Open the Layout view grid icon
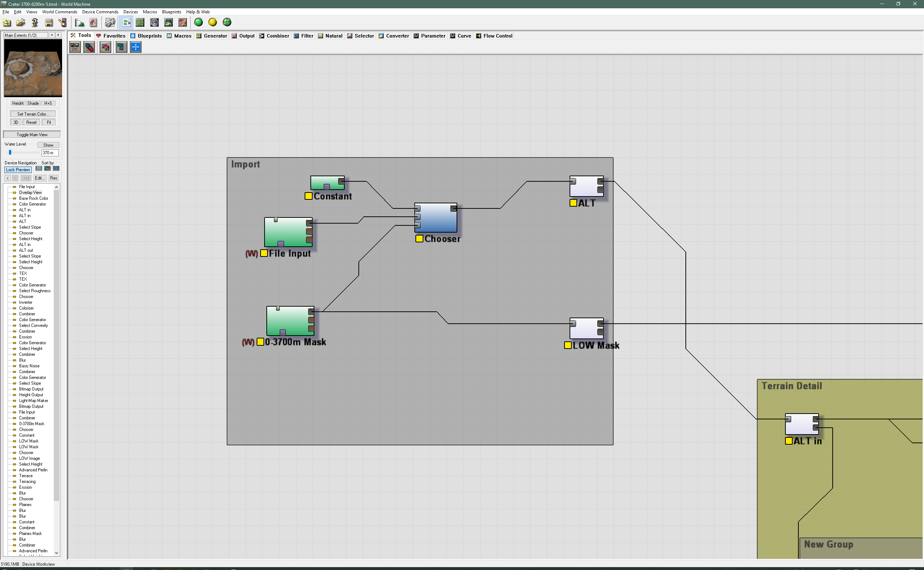Viewport: 924px width, 570px height. point(140,23)
